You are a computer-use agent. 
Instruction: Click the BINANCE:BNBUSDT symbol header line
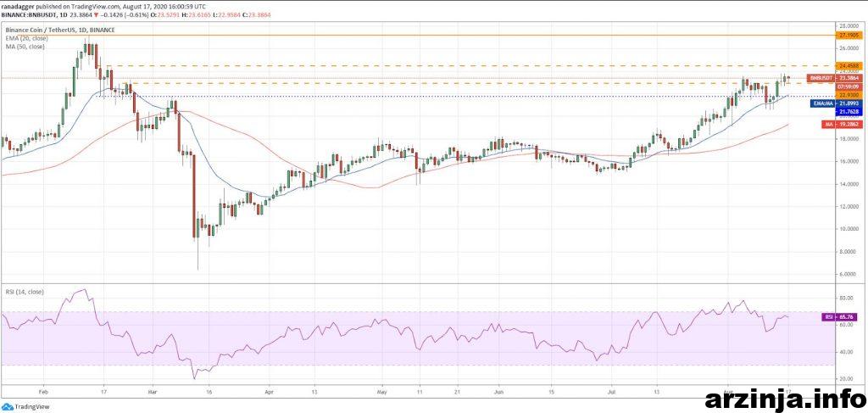pos(136,14)
